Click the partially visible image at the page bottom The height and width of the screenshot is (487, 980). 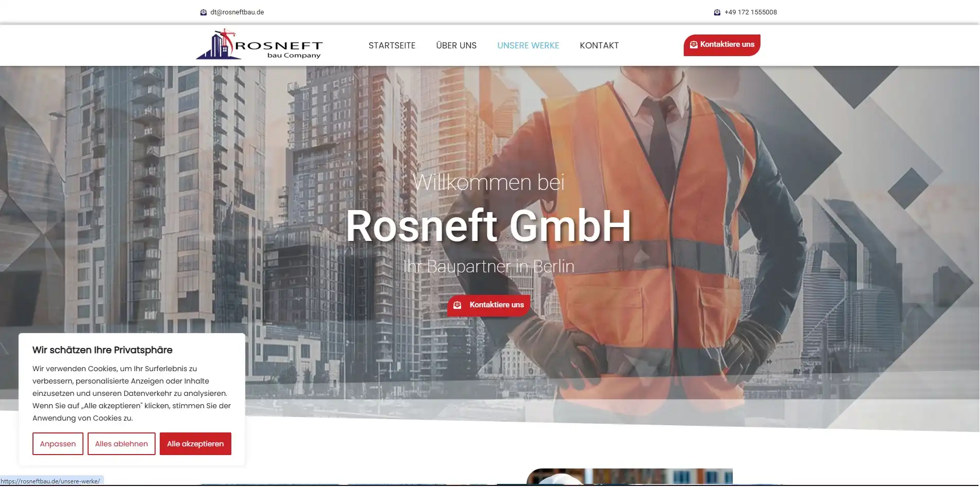tap(629, 477)
